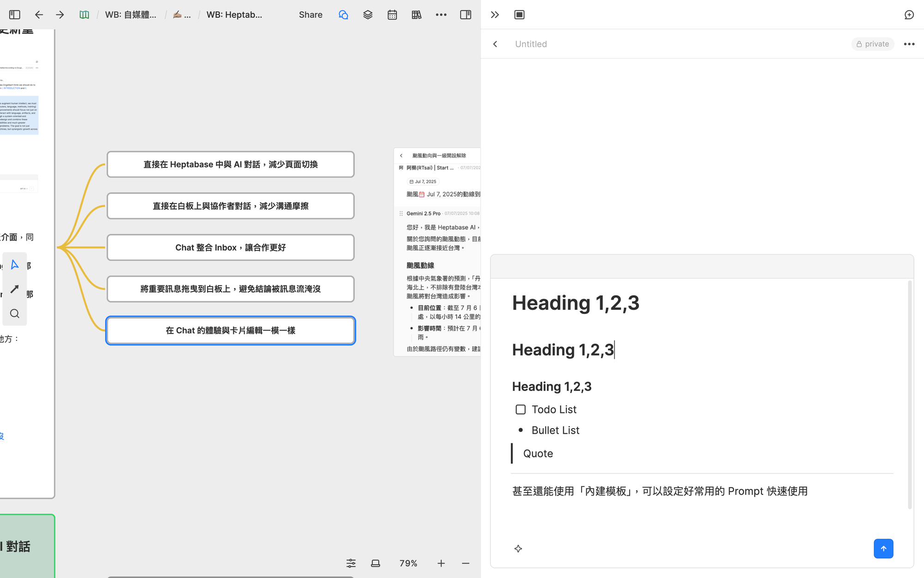This screenshot has width=924, height=578.
Task: Click the green 對話 section card
Action: pyautogui.click(x=27, y=546)
